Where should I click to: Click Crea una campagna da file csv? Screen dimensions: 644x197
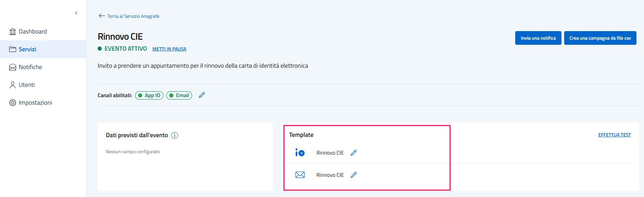pos(600,38)
